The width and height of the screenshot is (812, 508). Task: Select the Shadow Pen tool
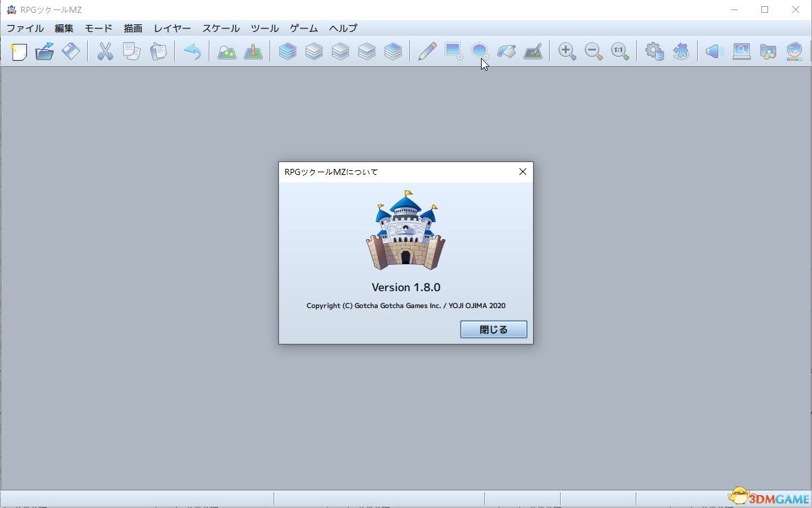[532, 51]
